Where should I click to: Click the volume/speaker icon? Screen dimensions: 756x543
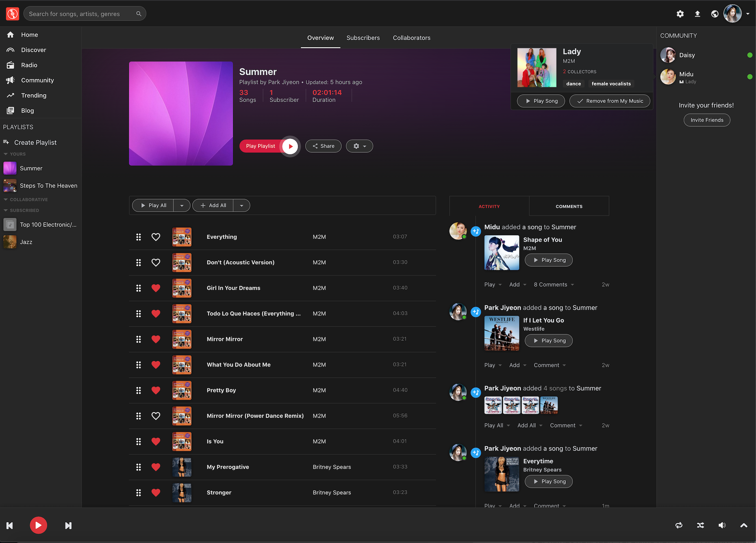723,525
